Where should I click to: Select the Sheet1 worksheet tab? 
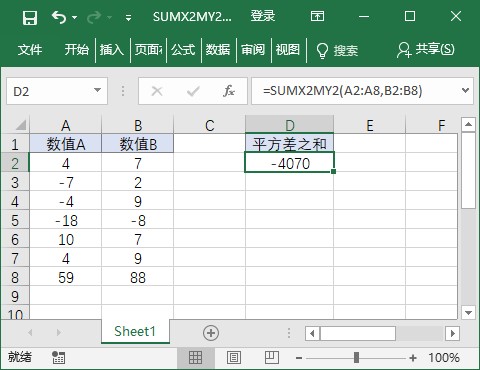135,331
